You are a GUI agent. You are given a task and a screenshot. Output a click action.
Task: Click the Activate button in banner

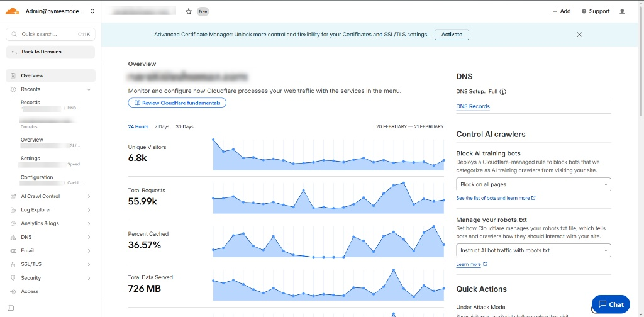pos(452,35)
